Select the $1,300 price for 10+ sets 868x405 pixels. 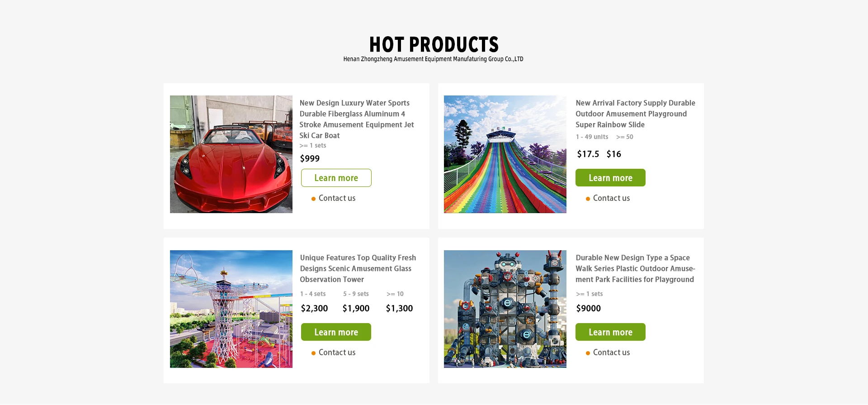tap(399, 309)
